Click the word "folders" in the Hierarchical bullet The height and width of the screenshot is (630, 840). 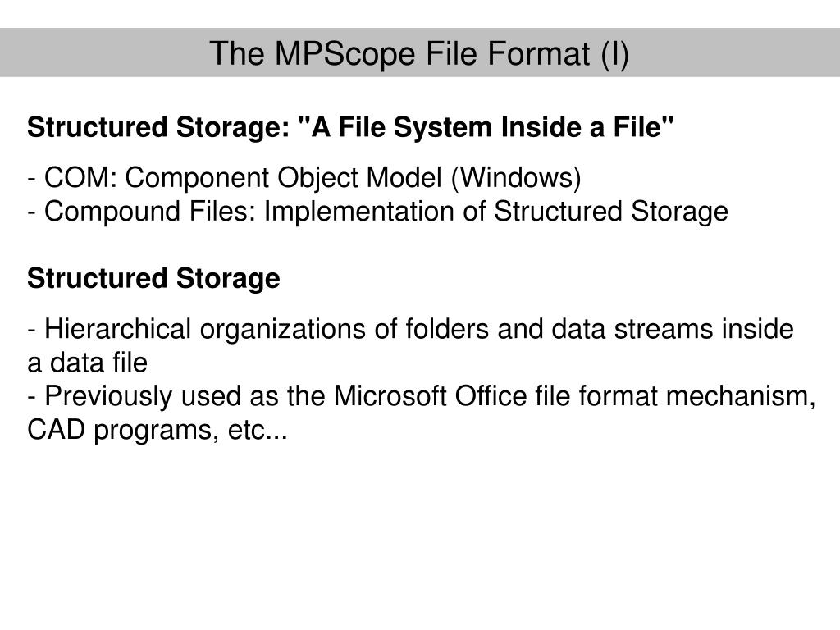[x=447, y=330]
